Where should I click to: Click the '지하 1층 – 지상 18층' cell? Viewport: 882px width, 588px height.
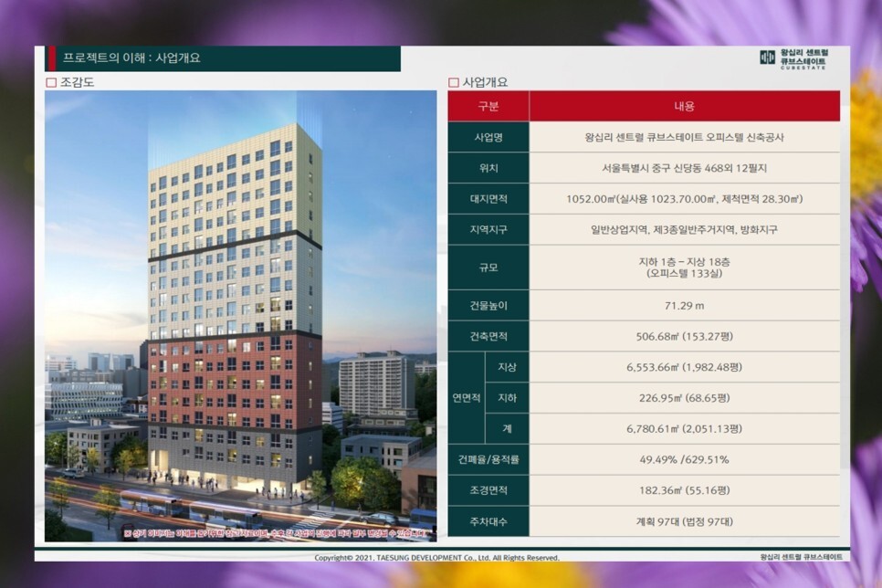coord(685,268)
